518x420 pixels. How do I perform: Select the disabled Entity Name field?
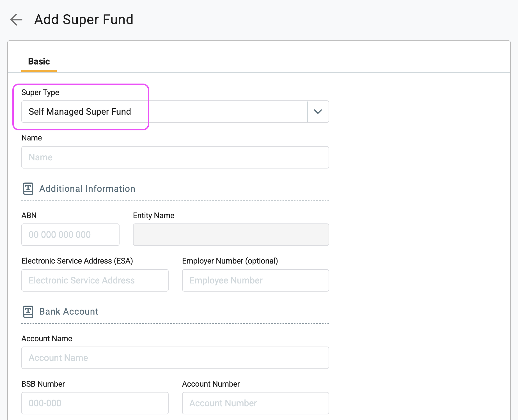[x=231, y=235]
